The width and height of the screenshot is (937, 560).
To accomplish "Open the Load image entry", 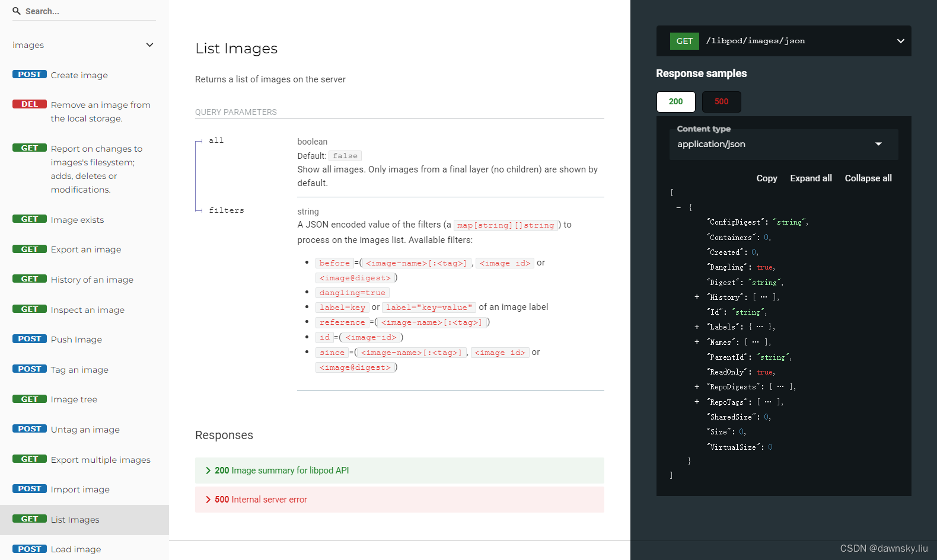I will 84,549.
